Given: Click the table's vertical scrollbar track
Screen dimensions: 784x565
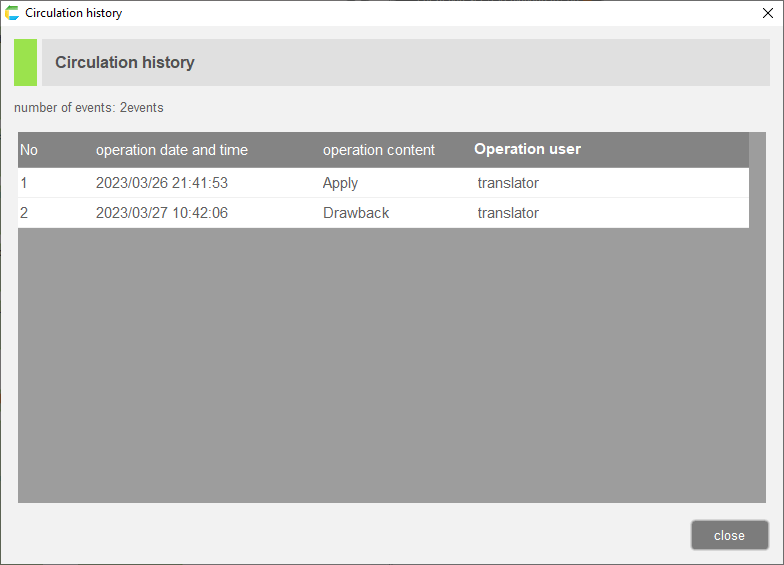Looking at the screenshot, I should (757, 320).
